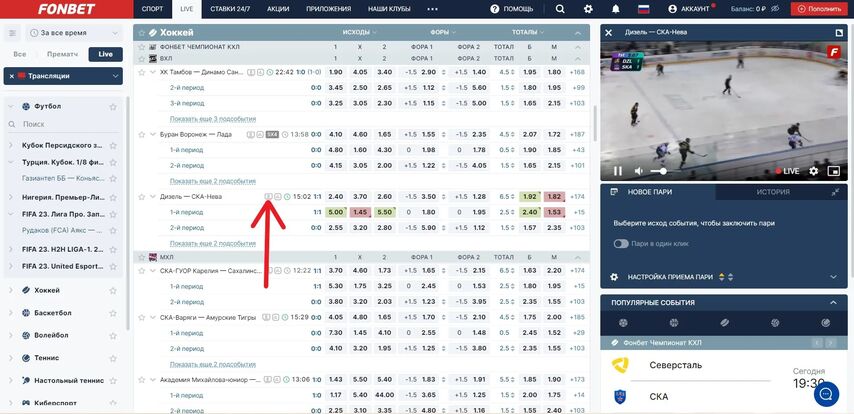This screenshot has width=854, height=414.
Task: Switch to the История tab
Action: [x=773, y=192]
